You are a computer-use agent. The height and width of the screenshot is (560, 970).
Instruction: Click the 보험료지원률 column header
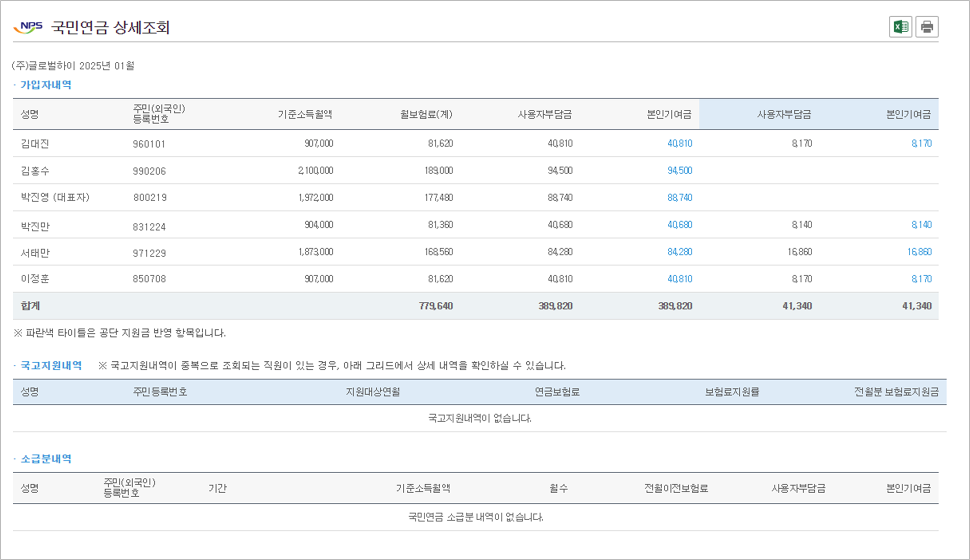(x=732, y=392)
